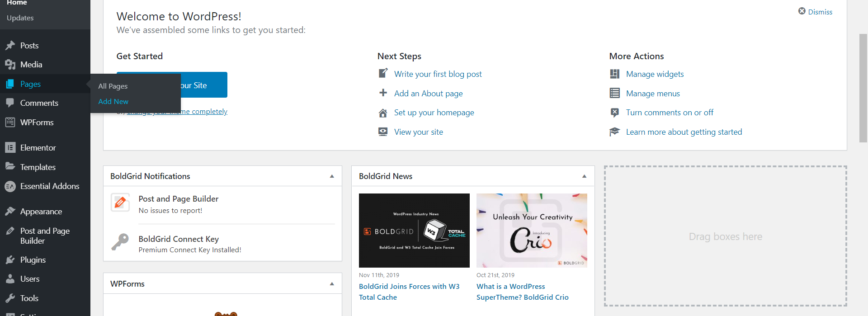The image size is (868, 316).
Task: Click the Templates folder icon
Action: click(x=10, y=167)
